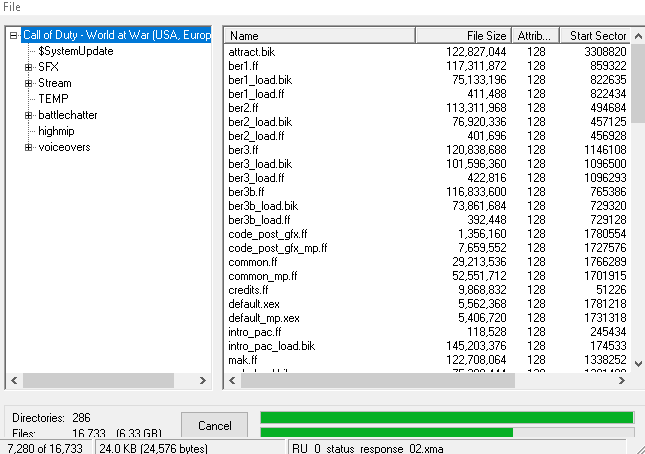Select the Stream folder in tree
The height and width of the screenshot is (454, 645).
coord(55,83)
